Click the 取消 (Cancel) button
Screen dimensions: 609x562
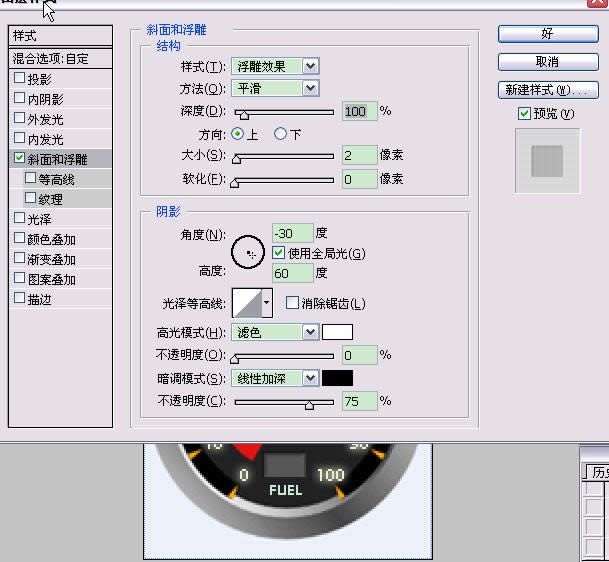pos(547,61)
